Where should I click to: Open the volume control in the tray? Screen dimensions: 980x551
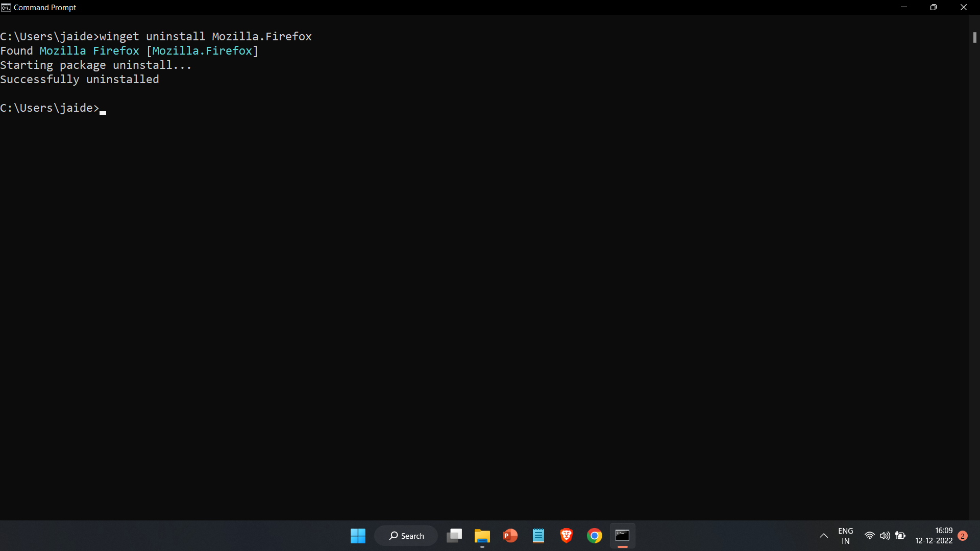[885, 536]
